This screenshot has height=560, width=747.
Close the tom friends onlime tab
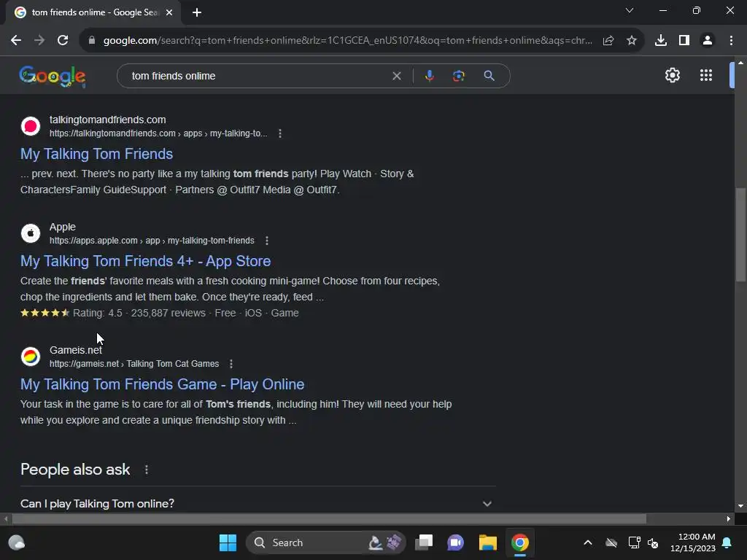(169, 13)
